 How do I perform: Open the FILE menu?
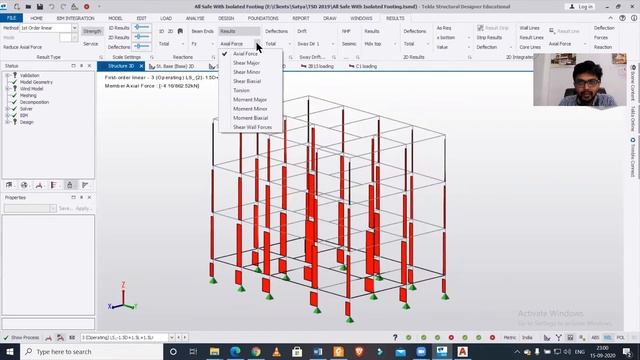pyautogui.click(x=11, y=18)
